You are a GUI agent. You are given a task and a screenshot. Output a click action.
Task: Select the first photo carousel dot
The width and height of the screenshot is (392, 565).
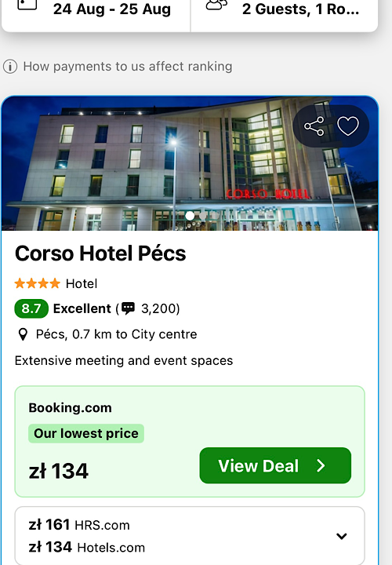point(190,216)
